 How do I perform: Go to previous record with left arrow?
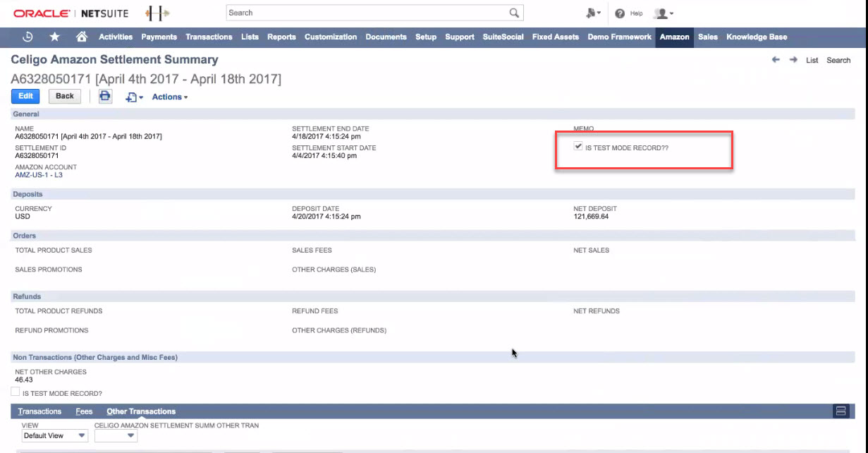click(x=776, y=60)
